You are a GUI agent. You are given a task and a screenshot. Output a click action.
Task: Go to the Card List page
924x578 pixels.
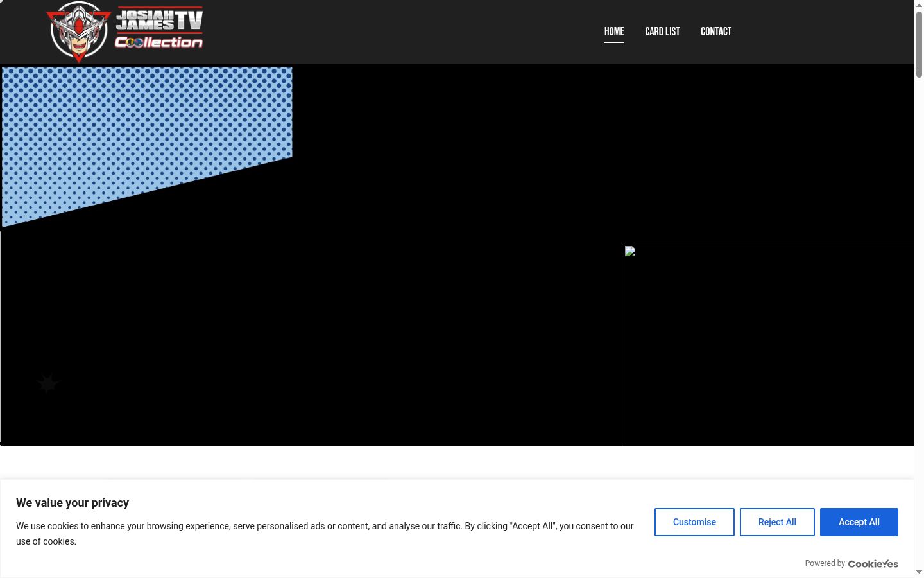tap(662, 31)
